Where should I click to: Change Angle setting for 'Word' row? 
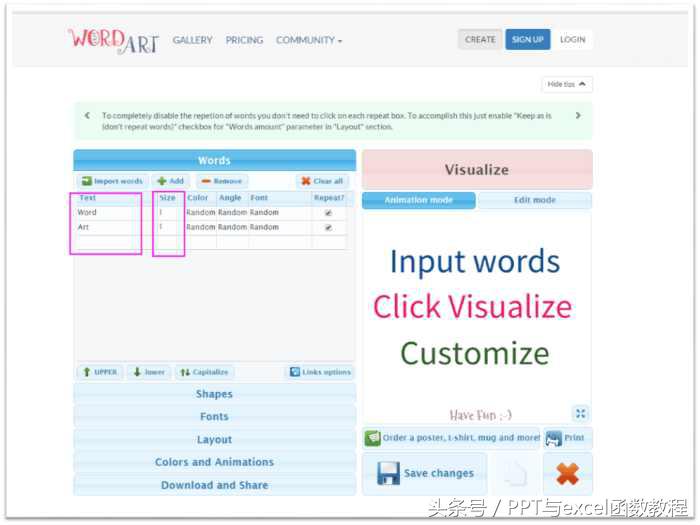tap(233, 212)
